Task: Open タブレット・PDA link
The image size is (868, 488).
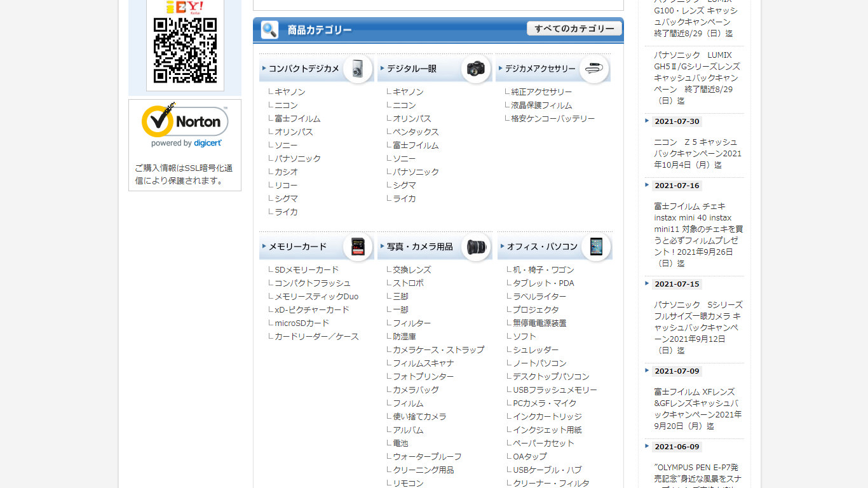Action: point(543,283)
